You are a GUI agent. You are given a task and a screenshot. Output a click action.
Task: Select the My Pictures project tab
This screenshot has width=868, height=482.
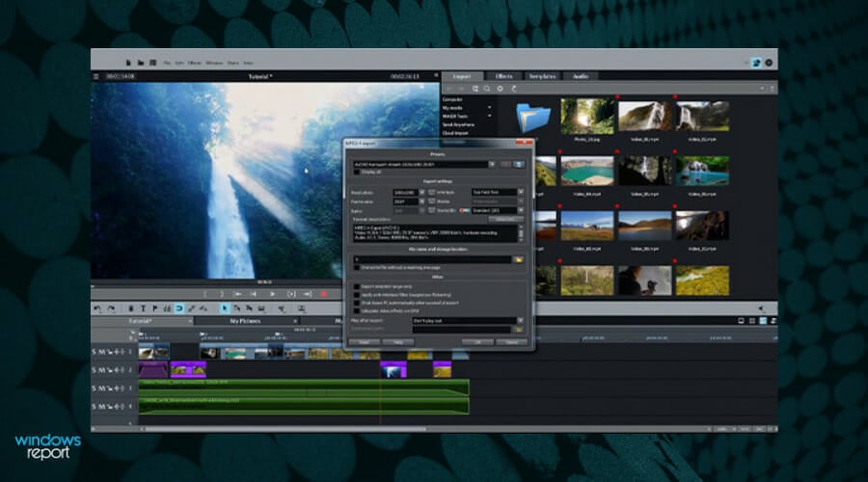click(x=245, y=321)
